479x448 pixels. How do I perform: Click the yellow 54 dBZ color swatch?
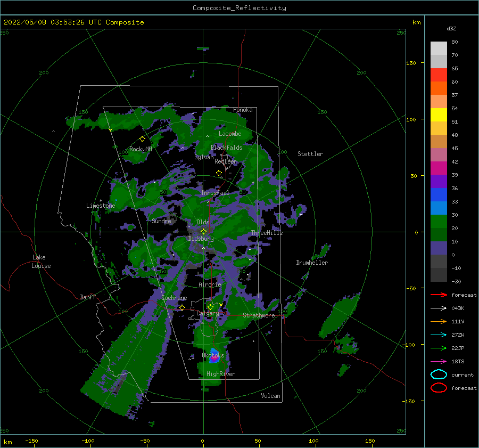click(x=439, y=115)
